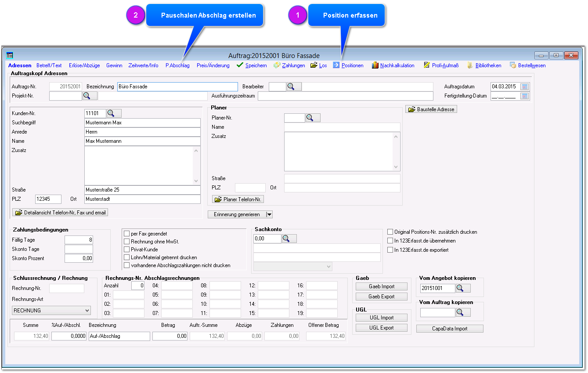Open the Auftragsdatum calendar picker
This screenshot has width=588, height=373.
pos(525,87)
